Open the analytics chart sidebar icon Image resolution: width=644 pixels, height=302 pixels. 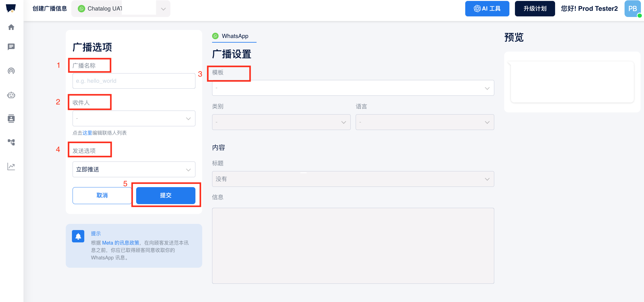point(11,166)
